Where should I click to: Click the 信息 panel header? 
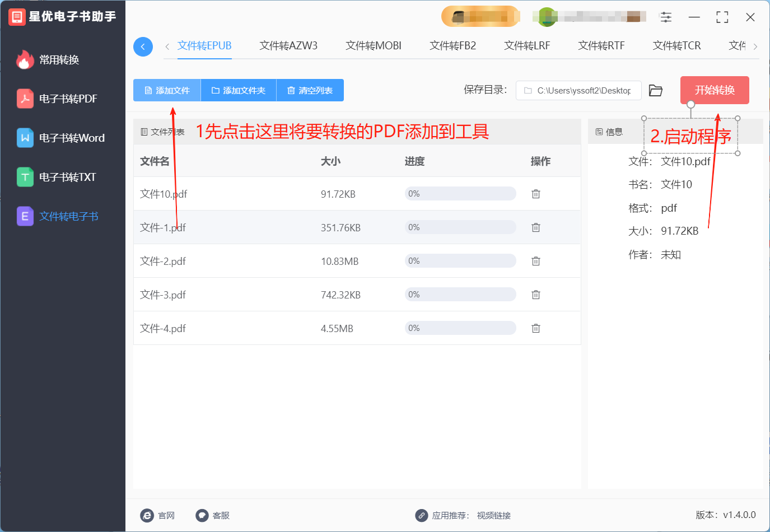pyautogui.click(x=609, y=132)
